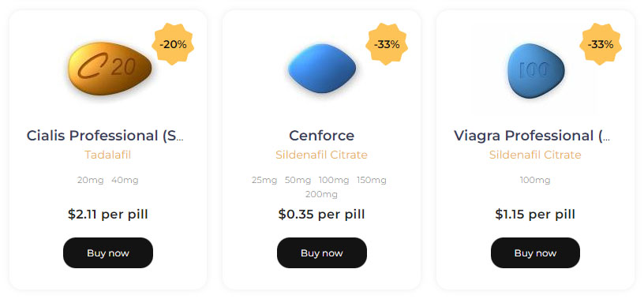
Task: Click the -20% discount badge on Cialis
Action: 173,44
